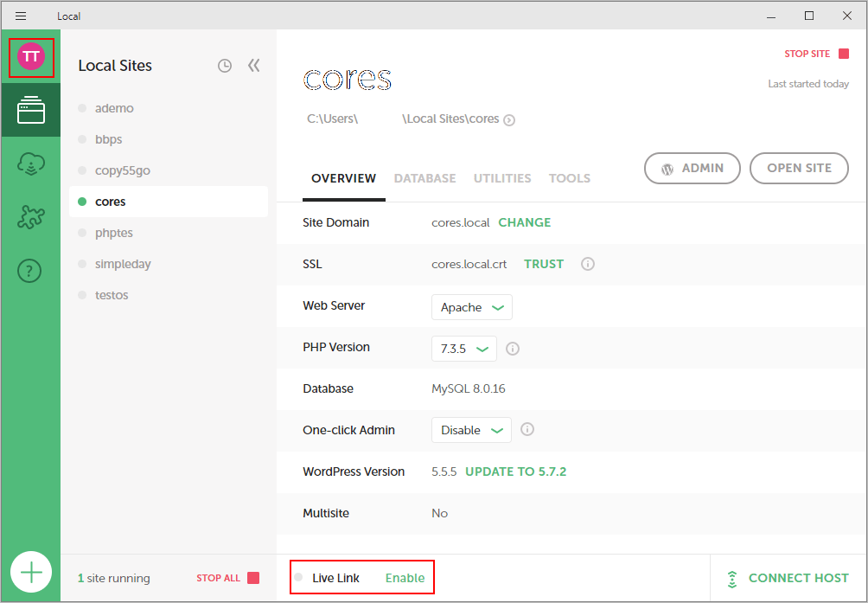Click the cores site title

click(x=347, y=80)
